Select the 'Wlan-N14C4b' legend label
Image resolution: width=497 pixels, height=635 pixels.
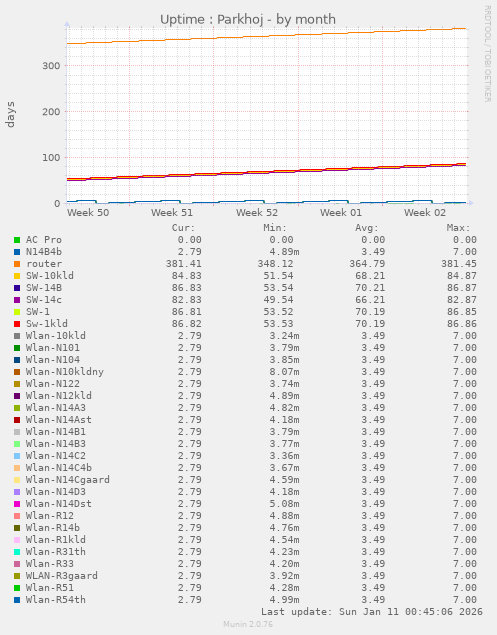(x=59, y=468)
